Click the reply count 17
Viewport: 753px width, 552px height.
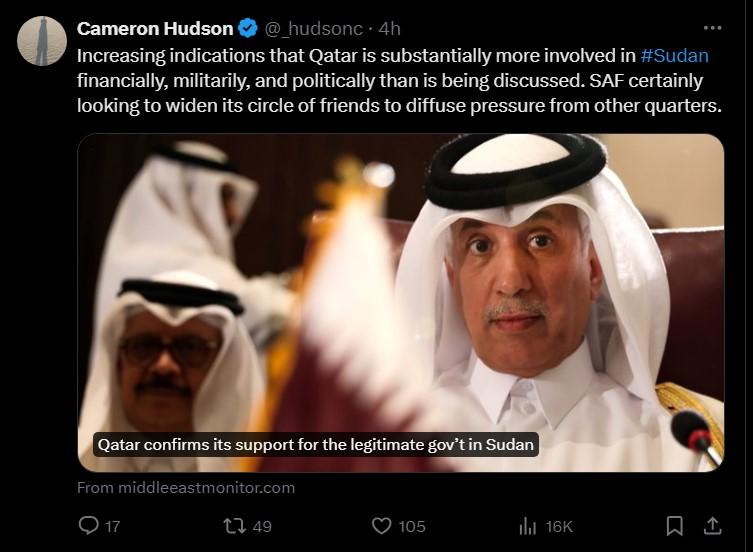tap(112, 527)
